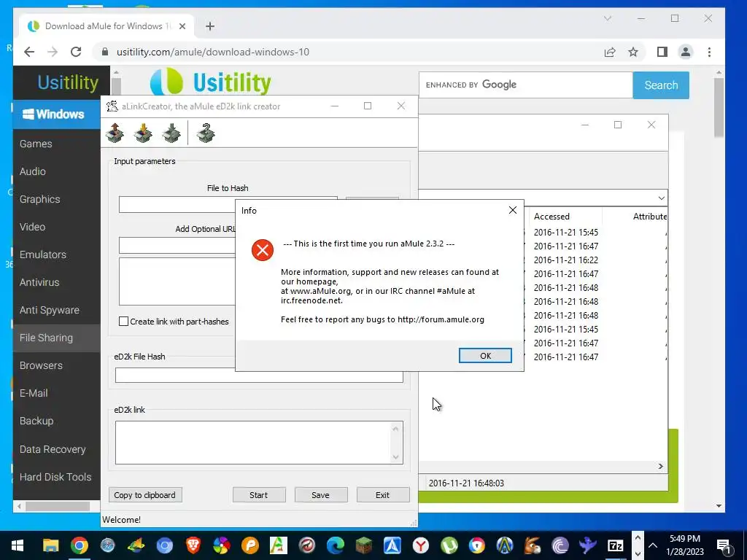Open the File Sharing category
Screen dimensions: 747x560
click(x=46, y=338)
